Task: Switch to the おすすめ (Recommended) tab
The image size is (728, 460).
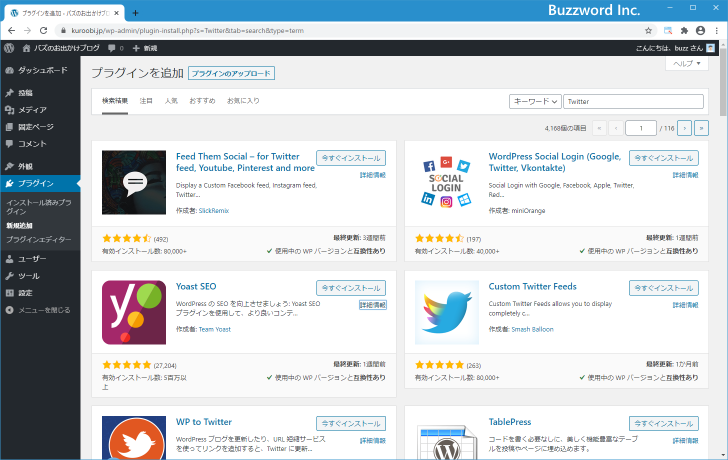Action: pyautogui.click(x=201, y=101)
